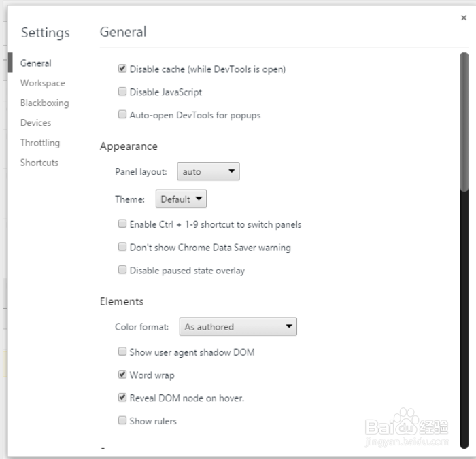476x459 pixels.
Task: Check Don't show Chrome Data Saver warning
Action: pos(122,248)
